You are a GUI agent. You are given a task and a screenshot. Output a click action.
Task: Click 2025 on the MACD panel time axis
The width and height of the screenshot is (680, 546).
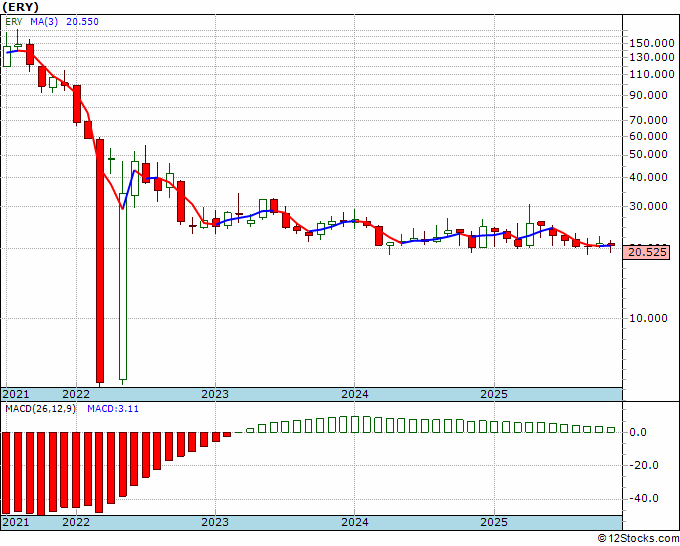pos(494,522)
